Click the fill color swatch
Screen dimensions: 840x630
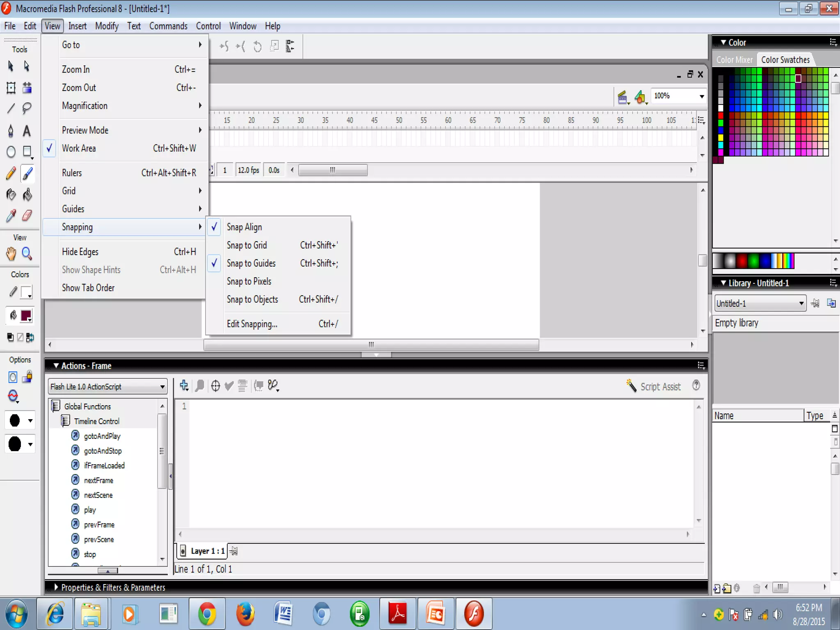(26, 315)
